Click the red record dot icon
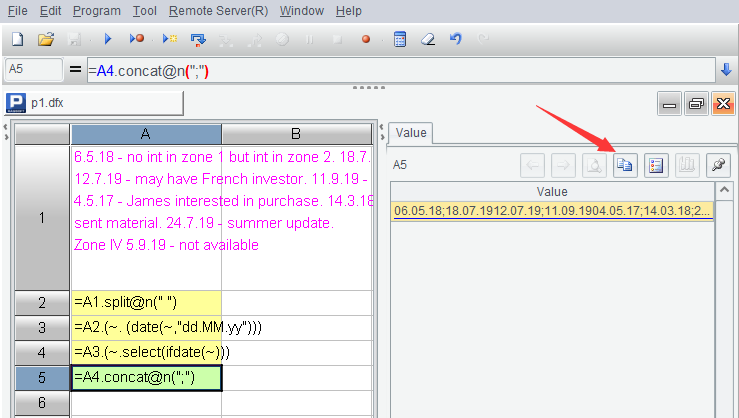Image resolution: width=739 pixels, height=418 pixels. (x=366, y=39)
